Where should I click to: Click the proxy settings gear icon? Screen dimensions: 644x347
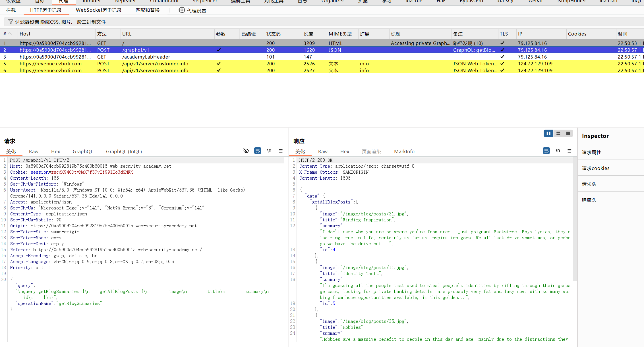(182, 10)
